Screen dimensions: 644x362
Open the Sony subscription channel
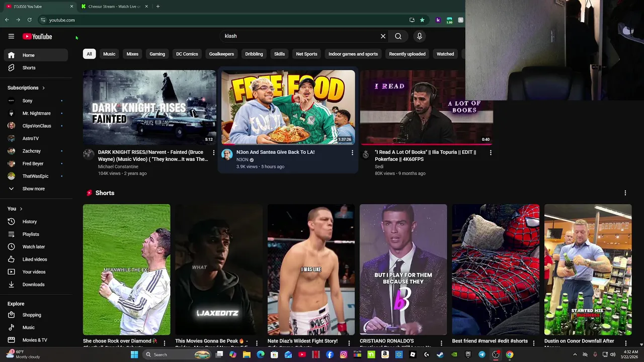point(35,101)
